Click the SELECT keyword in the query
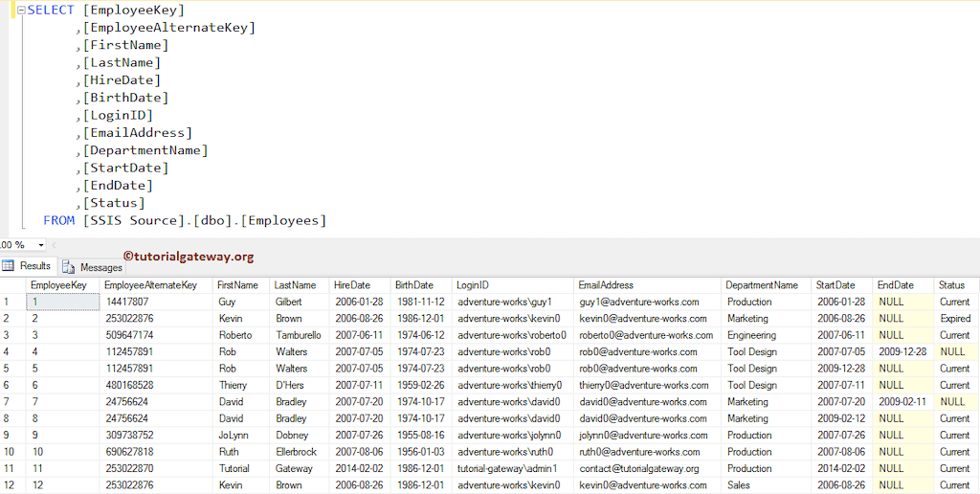980x494 pixels. (51, 10)
